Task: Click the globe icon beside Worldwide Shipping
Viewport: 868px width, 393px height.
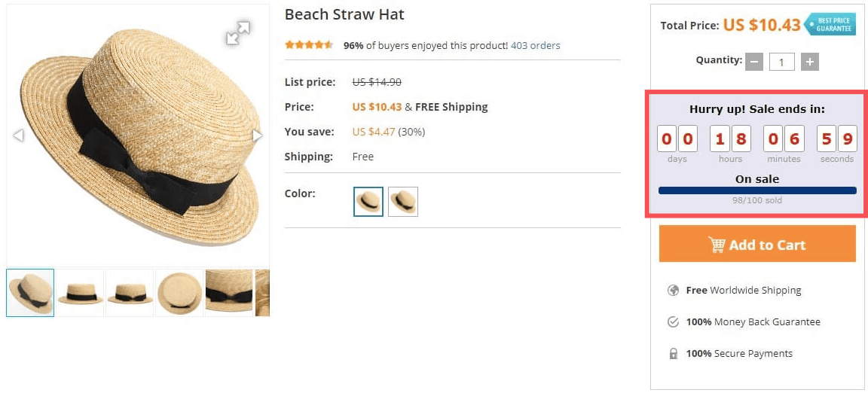Action: tap(673, 291)
